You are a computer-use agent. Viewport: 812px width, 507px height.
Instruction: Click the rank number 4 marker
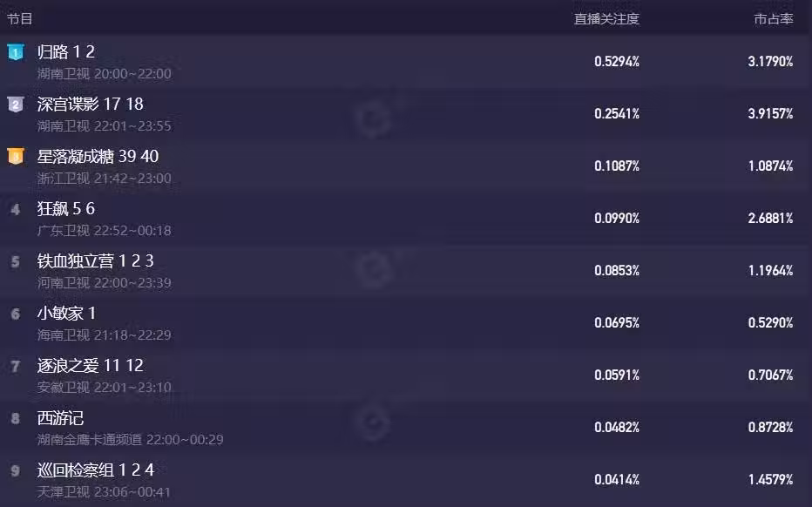click(x=15, y=209)
